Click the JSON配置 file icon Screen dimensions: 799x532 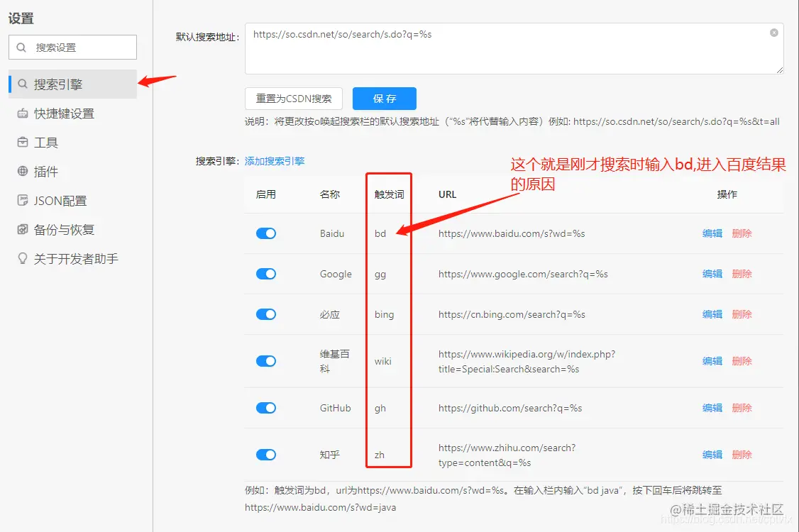[23, 200]
